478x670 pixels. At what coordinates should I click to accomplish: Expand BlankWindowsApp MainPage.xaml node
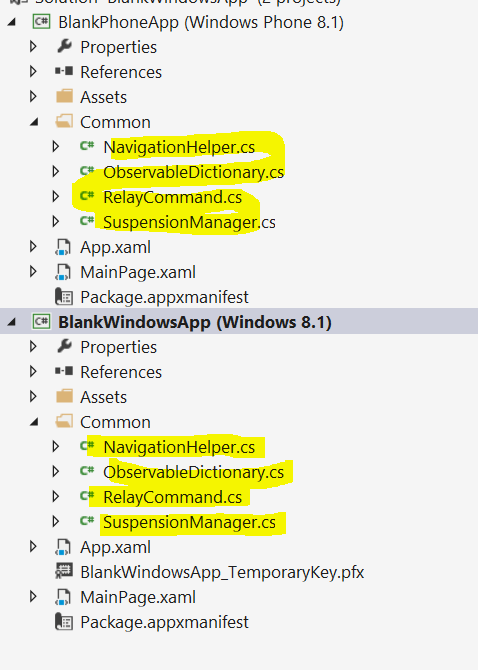[x=33, y=597]
